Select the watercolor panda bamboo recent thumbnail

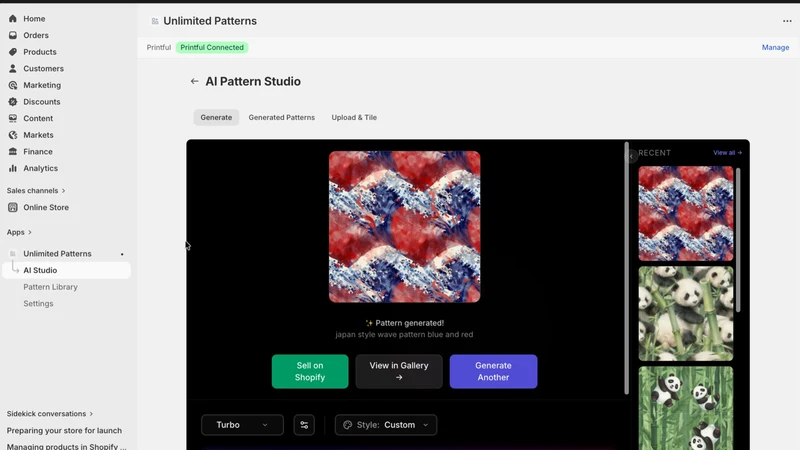(686, 313)
